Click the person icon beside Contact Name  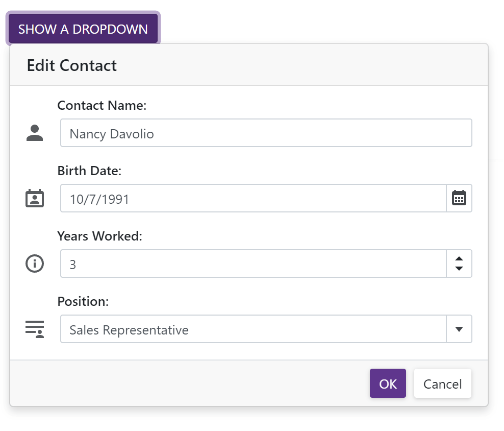tap(34, 132)
